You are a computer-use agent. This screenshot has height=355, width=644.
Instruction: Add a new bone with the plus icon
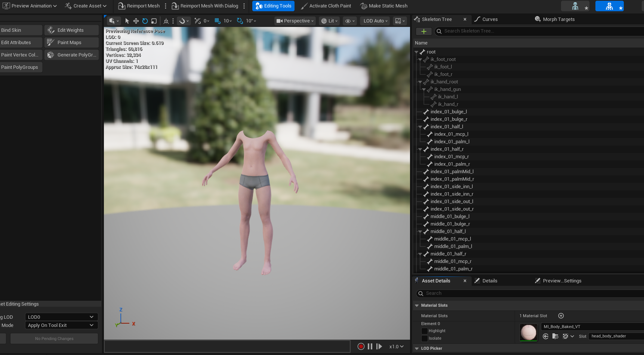point(423,31)
